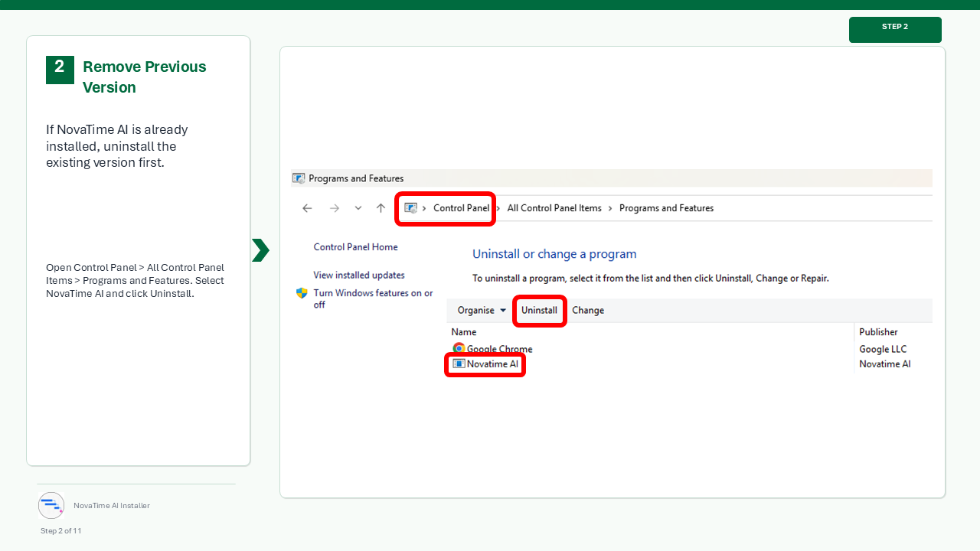Select the Novatime AI program name
The width and height of the screenshot is (980, 551).
click(x=492, y=364)
